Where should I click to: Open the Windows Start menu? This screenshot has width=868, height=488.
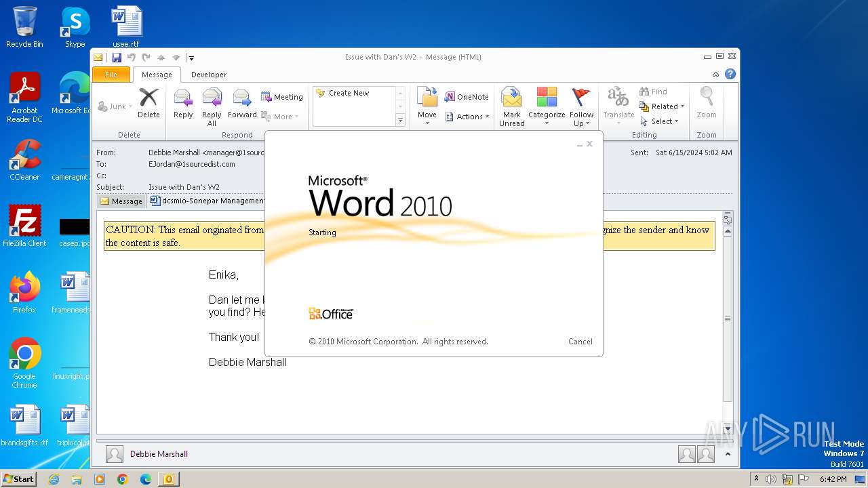coord(19,479)
